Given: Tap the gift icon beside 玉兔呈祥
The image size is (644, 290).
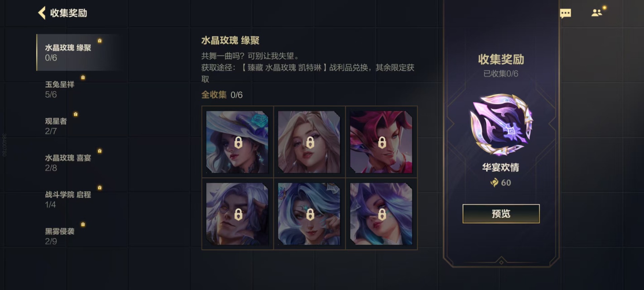Looking at the screenshot, I should 83,78.
